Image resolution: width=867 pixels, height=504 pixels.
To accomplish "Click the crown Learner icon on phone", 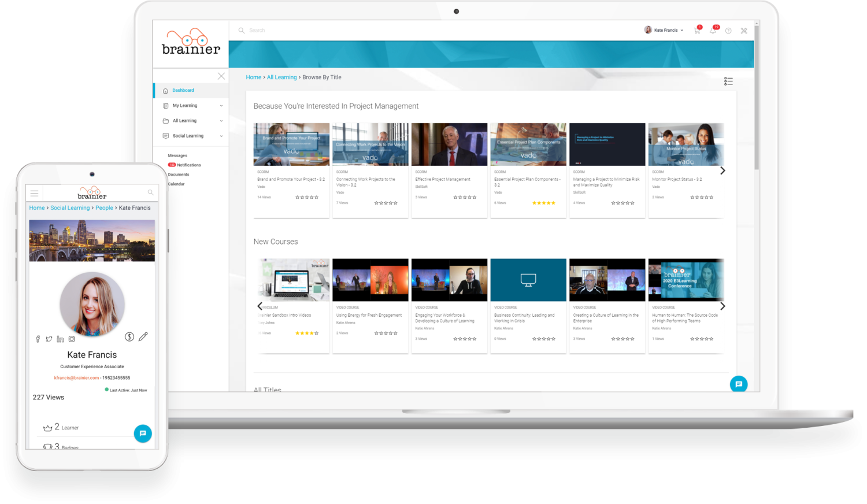I will (x=47, y=428).
